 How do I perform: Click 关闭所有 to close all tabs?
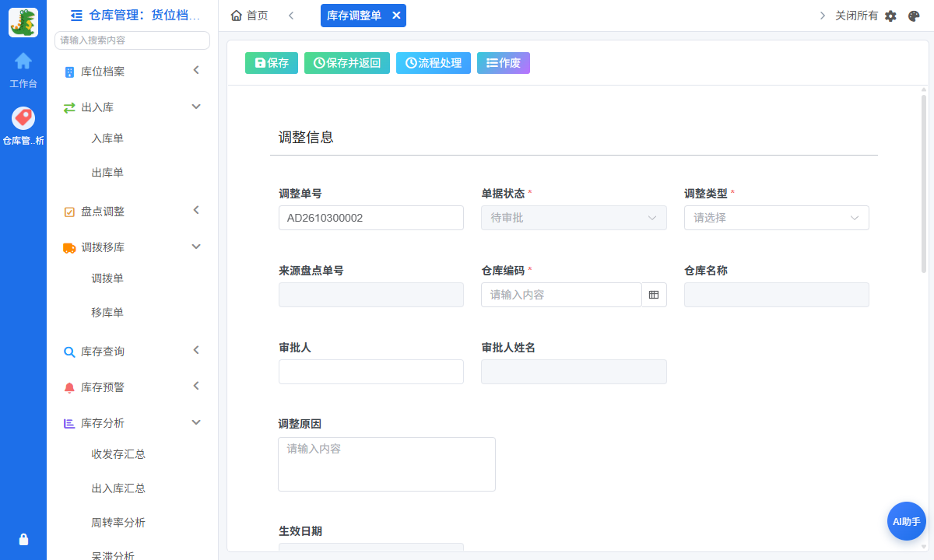coord(857,16)
